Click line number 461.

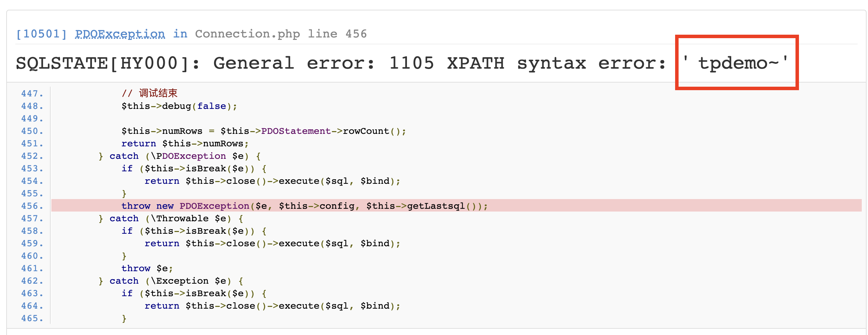32,268
